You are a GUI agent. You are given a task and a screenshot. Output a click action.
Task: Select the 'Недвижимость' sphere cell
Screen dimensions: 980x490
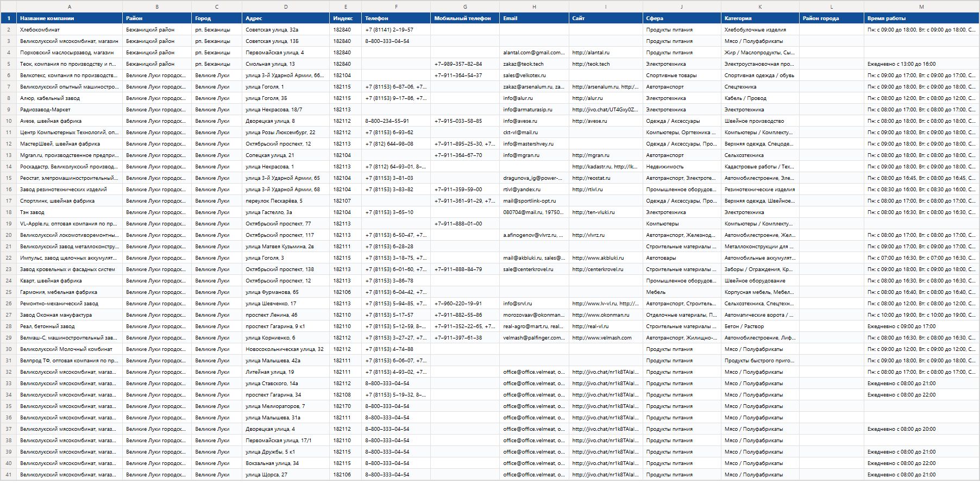tap(682, 167)
